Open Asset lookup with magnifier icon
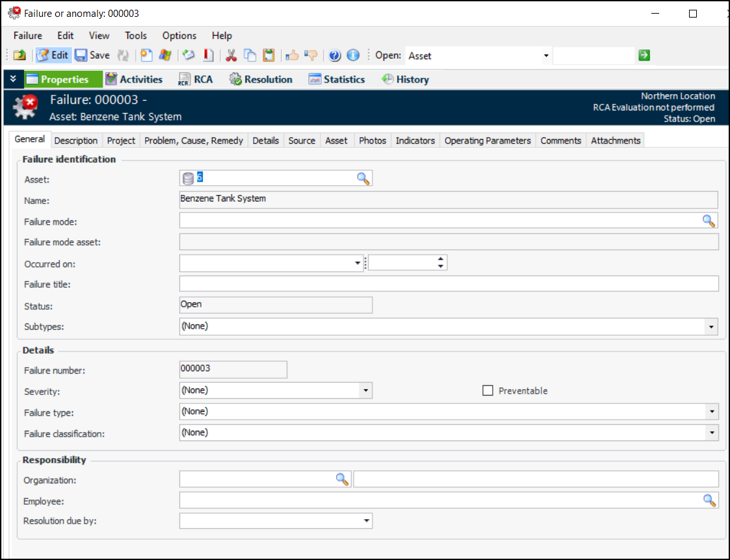730x560 pixels. pos(363,179)
